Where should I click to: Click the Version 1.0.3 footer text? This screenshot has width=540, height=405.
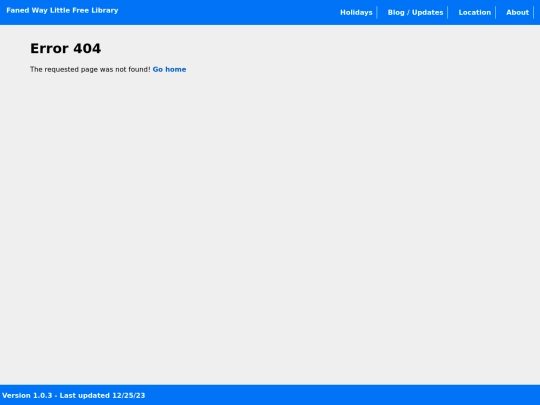tap(74, 395)
